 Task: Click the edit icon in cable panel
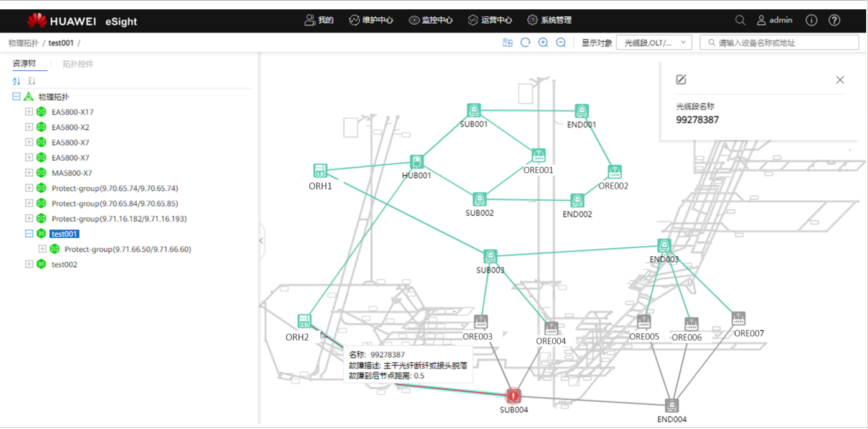681,80
